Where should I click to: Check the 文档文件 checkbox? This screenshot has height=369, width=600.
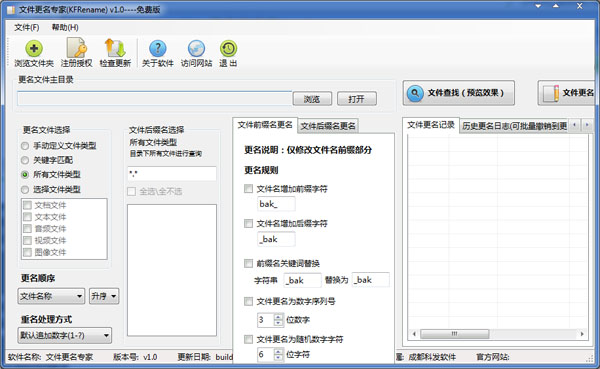click(27, 205)
